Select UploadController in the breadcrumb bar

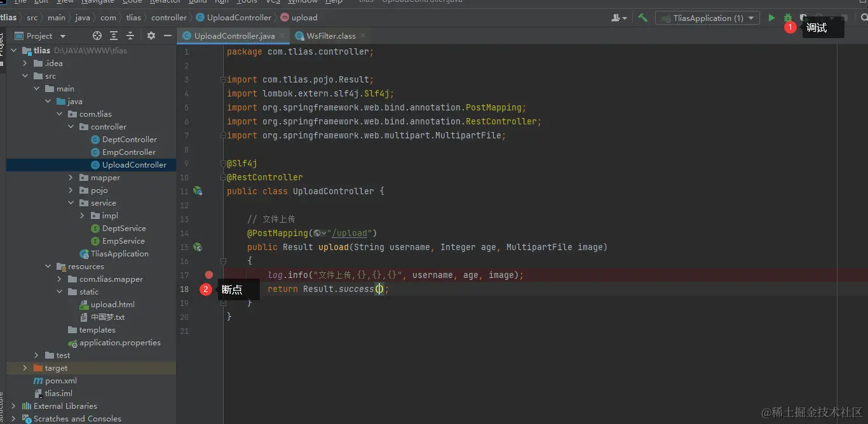point(234,18)
